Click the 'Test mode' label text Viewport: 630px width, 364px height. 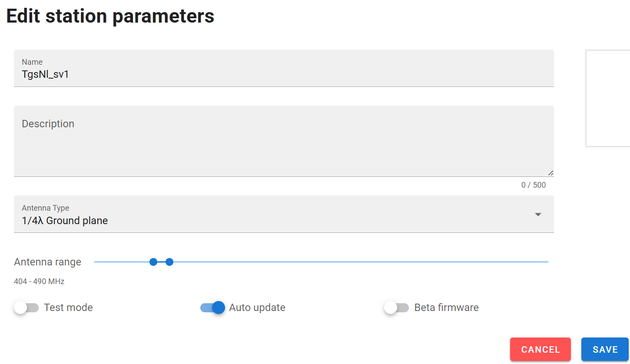coord(68,308)
